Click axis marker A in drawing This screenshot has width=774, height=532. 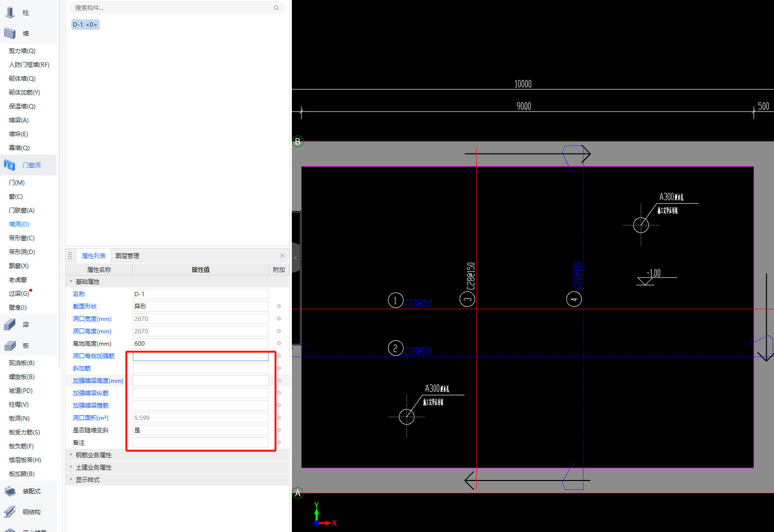[298, 493]
